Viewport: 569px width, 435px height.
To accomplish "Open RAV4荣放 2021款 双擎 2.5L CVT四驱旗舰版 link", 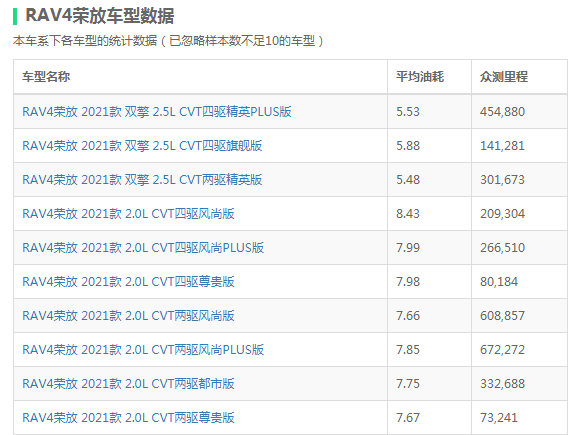I will point(142,146).
